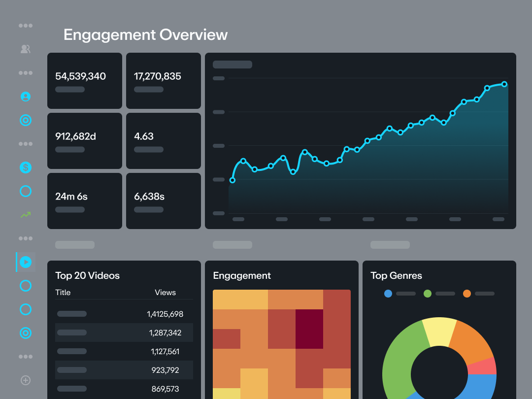Click the blue legend swatch in Top Genres

(388, 294)
